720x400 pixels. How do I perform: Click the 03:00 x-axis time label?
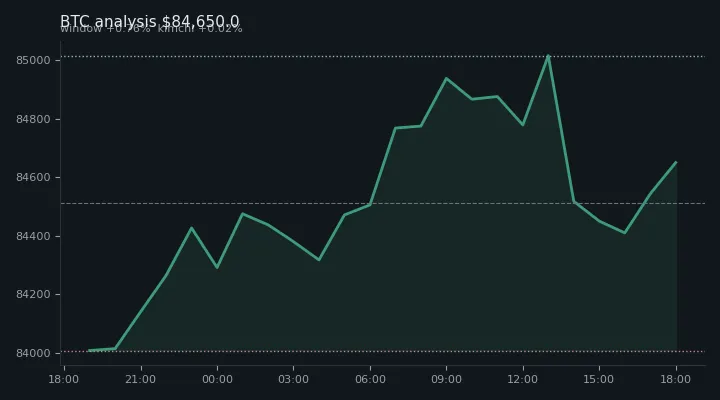[293, 379]
